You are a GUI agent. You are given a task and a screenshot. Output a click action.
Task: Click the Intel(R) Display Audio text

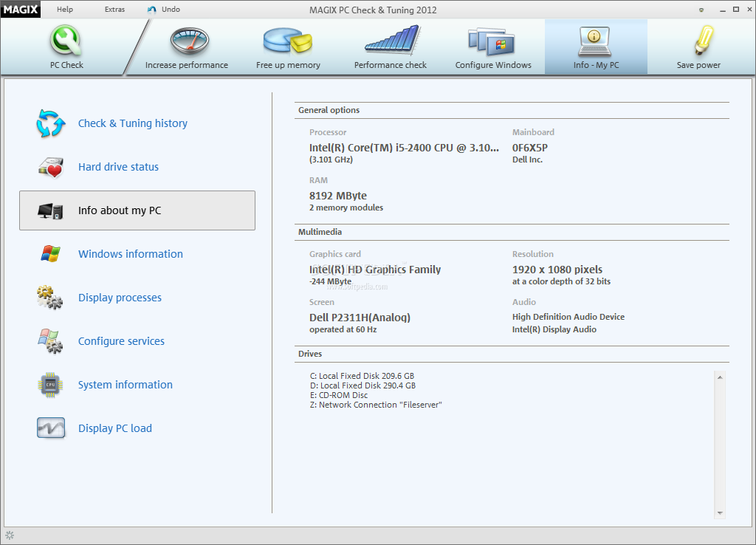(554, 329)
